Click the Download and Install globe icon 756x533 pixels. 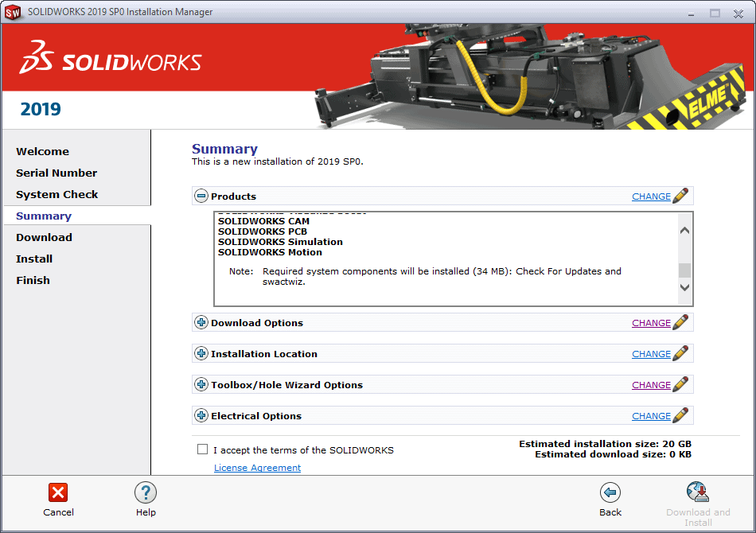point(698,492)
